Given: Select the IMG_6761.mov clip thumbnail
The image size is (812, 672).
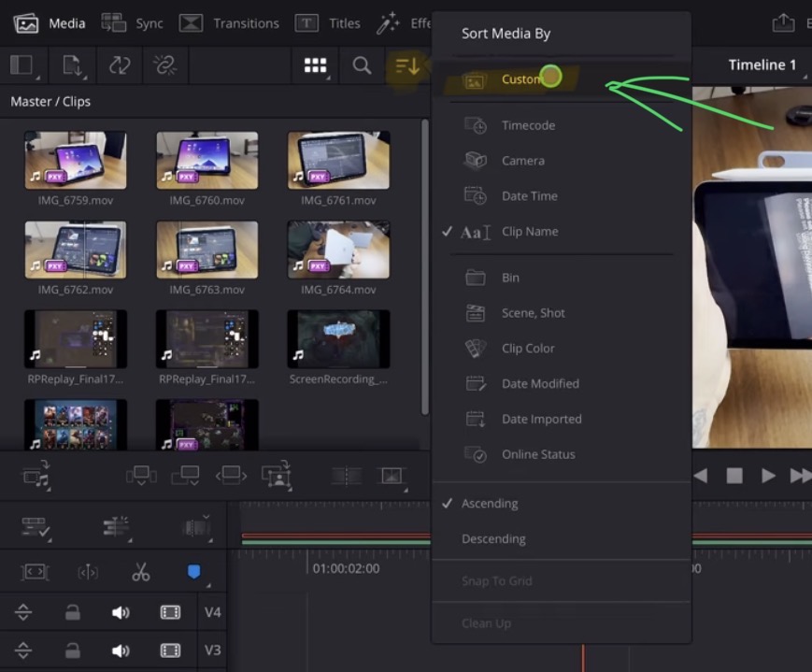Looking at the screenshot, I should [338, 160].
